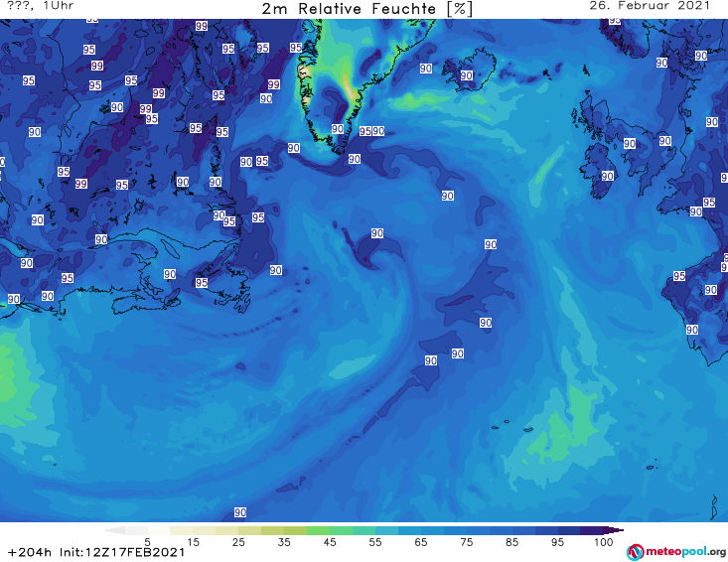Click the '15' tick label on colour bar
This screenshot has height=562, width=728.
[x=193, y=542]
